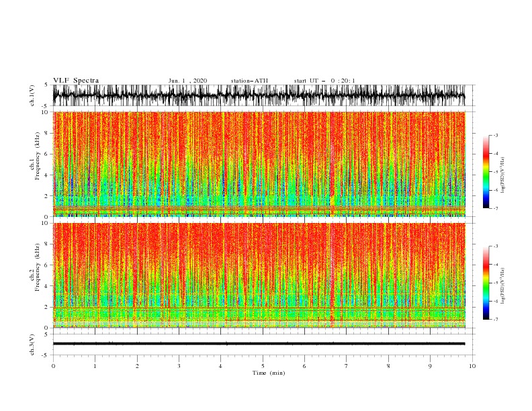The height and width of the screenshot is (411, 532).
Task: Click the 'ch.3(V)' waveform axis label
Action: (32, 345)
